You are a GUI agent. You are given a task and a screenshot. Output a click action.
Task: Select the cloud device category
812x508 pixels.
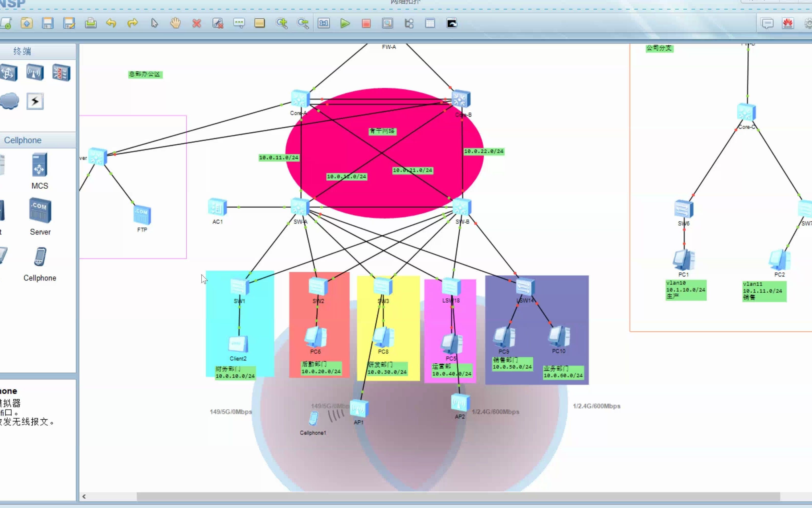(x=9, y=101)
